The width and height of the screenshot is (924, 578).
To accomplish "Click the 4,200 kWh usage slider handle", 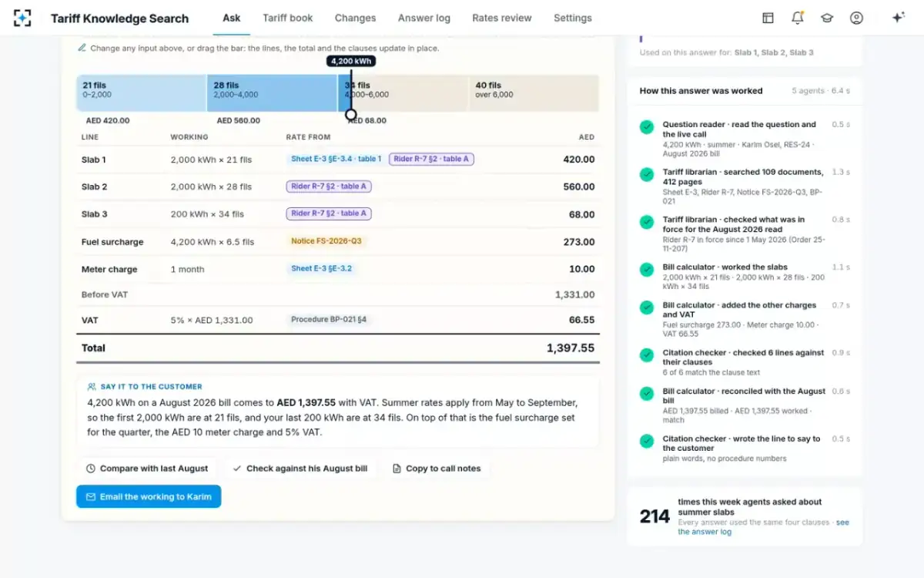I will pos(351,115).
